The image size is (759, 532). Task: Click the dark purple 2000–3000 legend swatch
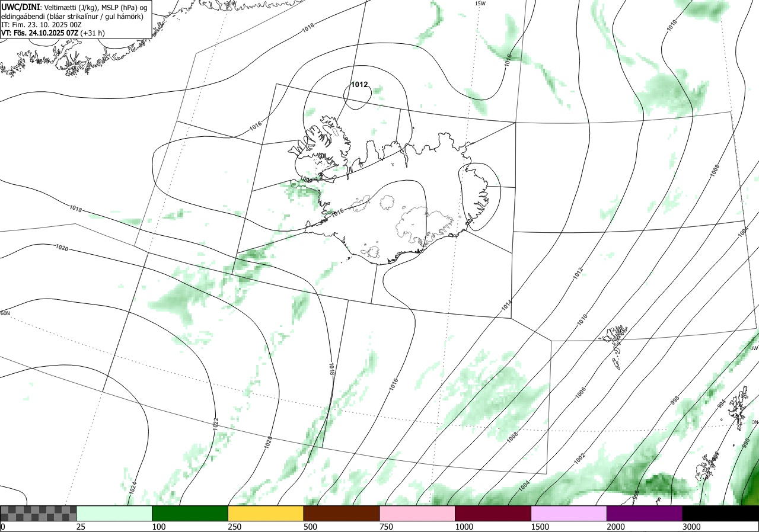click(x=645, y=513)
